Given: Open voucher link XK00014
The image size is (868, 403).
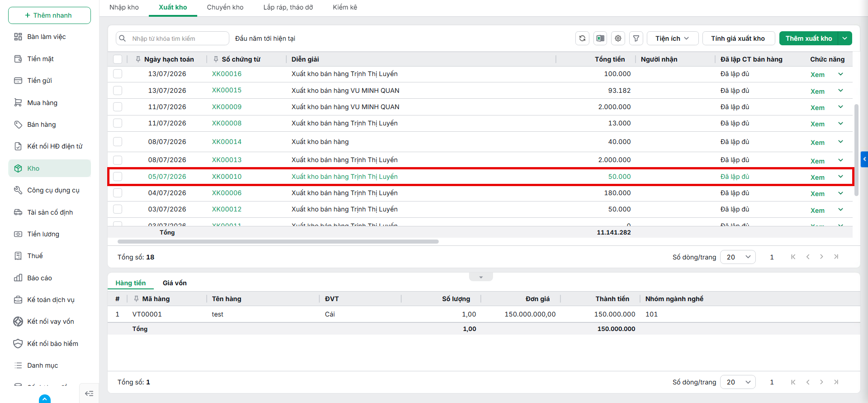Looking at the screenshot, I should click(x=227, y=142).
